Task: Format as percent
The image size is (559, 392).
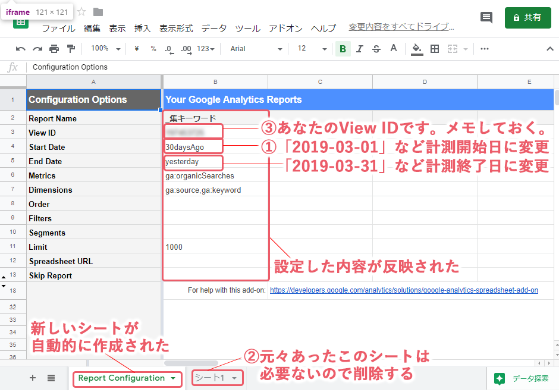Action: coord(153,49)
